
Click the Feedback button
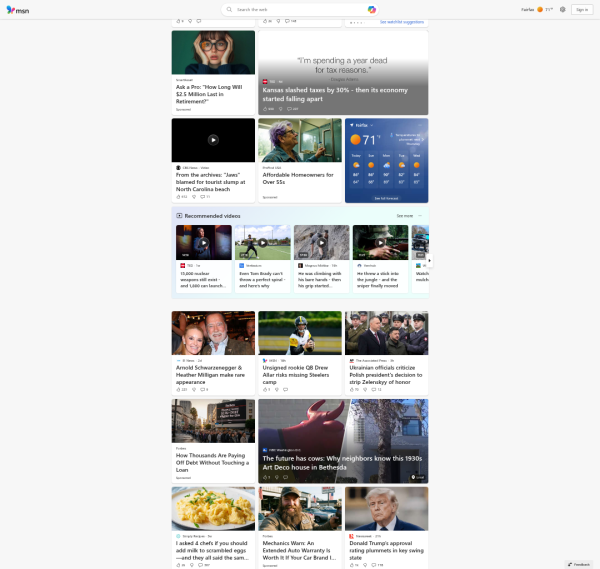pos(579,564)
